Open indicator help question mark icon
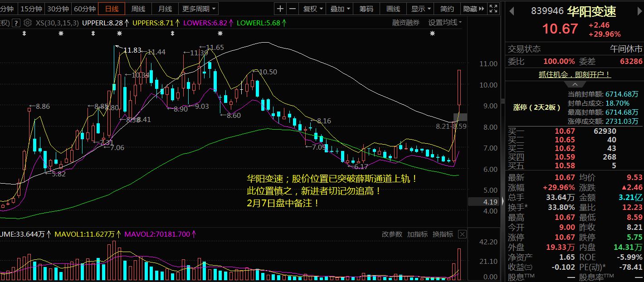The height and width of the screenshot is (282, 644). pos(16,23)
